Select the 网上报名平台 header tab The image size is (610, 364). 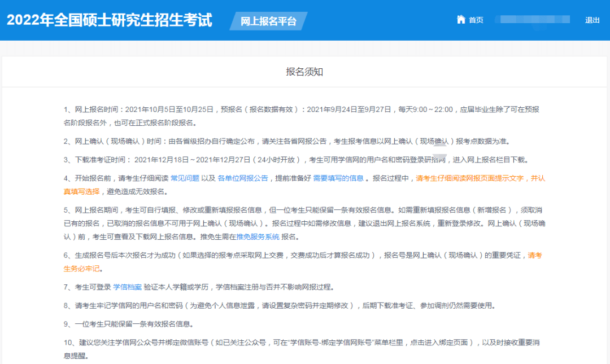tap(268, 21)
